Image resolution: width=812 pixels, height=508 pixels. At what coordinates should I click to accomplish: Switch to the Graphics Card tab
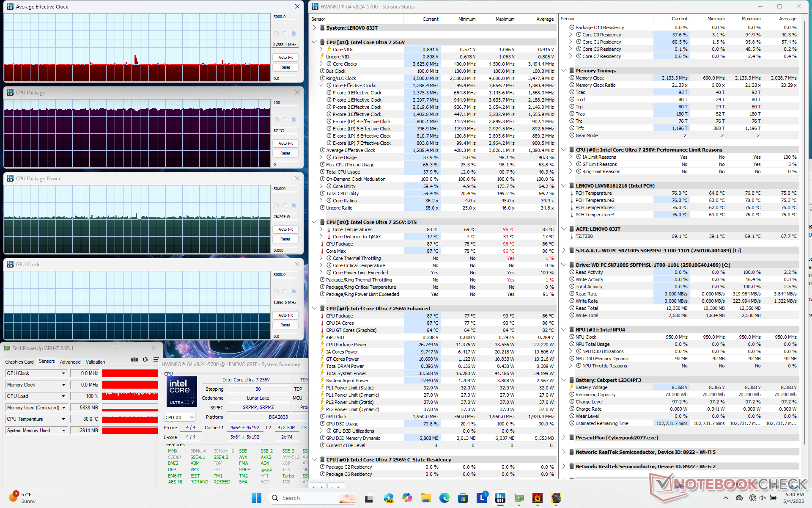(x=19, y=362)
